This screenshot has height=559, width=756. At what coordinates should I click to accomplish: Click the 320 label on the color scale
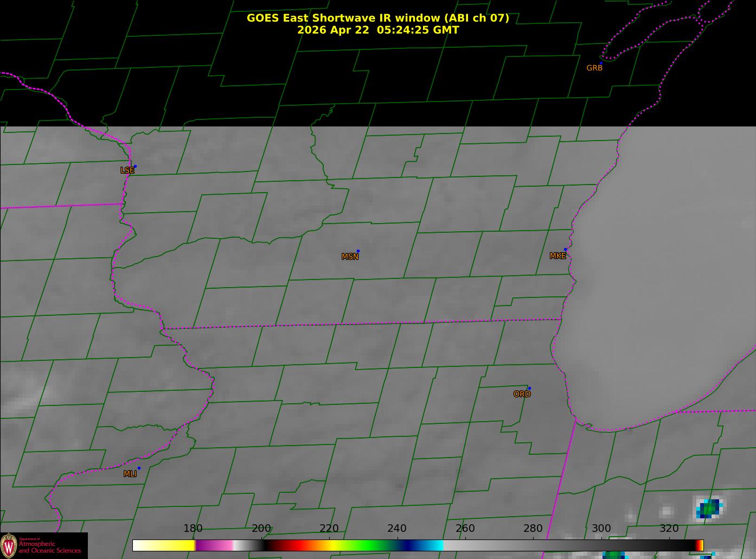(x=669, y=528)
